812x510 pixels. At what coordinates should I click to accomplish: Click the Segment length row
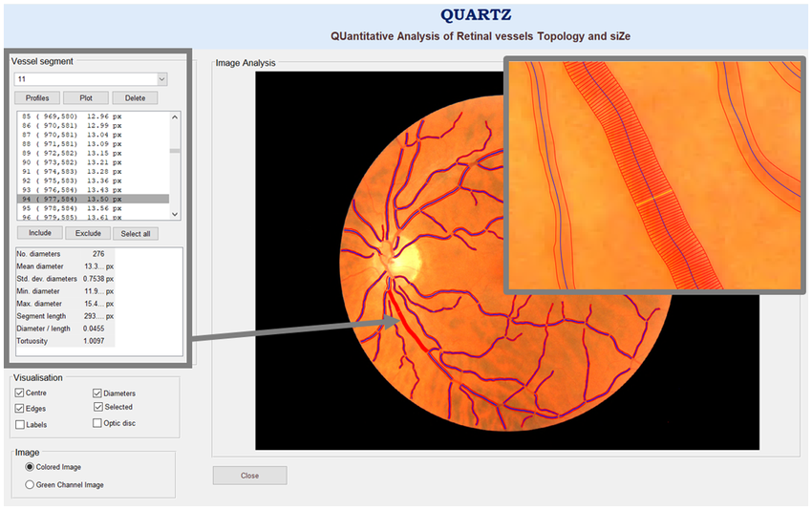click(x=65, y=316)
